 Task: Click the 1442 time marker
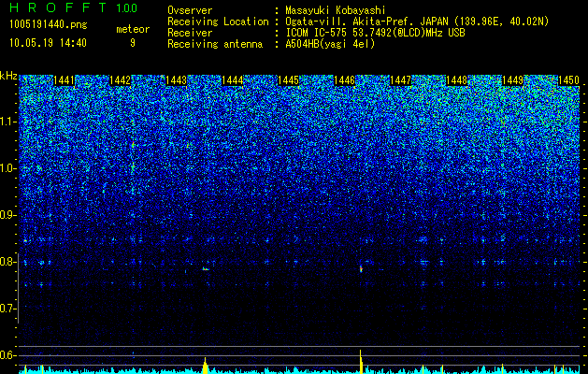[x=120, y=80]
